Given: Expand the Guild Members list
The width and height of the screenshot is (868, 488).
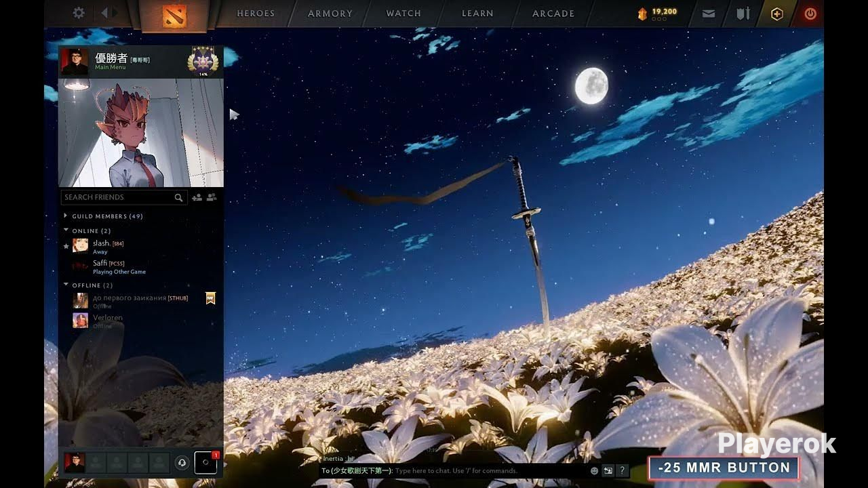Looking at the screenshot, I should tap(66, 216).
